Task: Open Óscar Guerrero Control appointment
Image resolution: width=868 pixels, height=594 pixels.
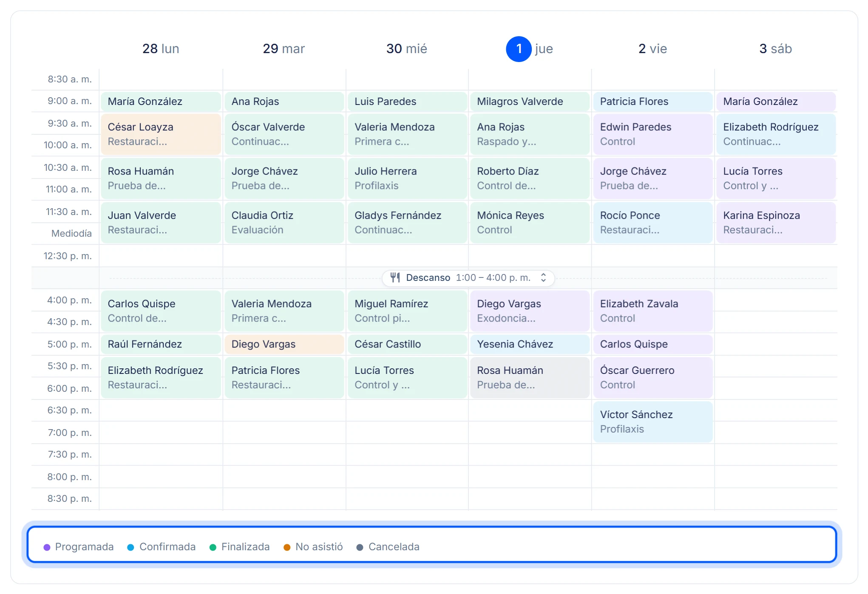Action: point(653,378)
